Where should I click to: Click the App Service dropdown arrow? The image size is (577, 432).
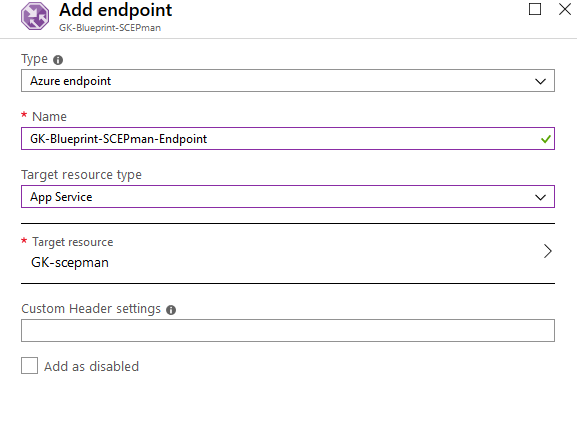(x=540, y=198)
